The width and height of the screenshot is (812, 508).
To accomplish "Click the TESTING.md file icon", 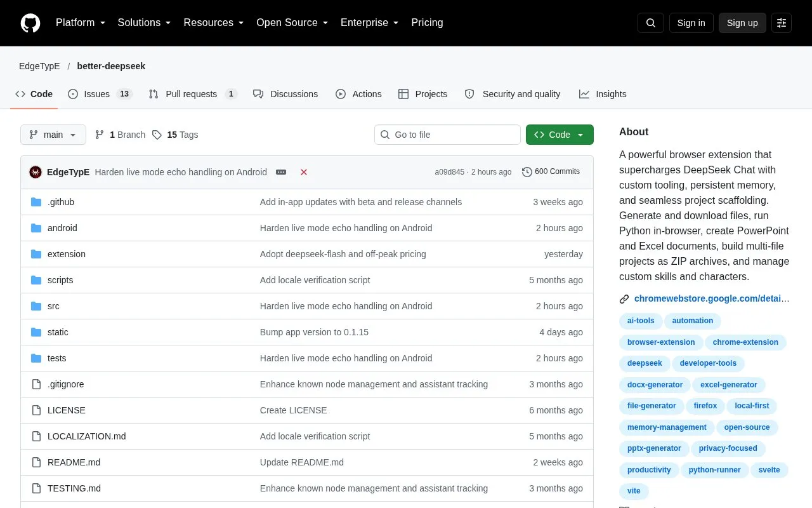I will coord(36,488).
